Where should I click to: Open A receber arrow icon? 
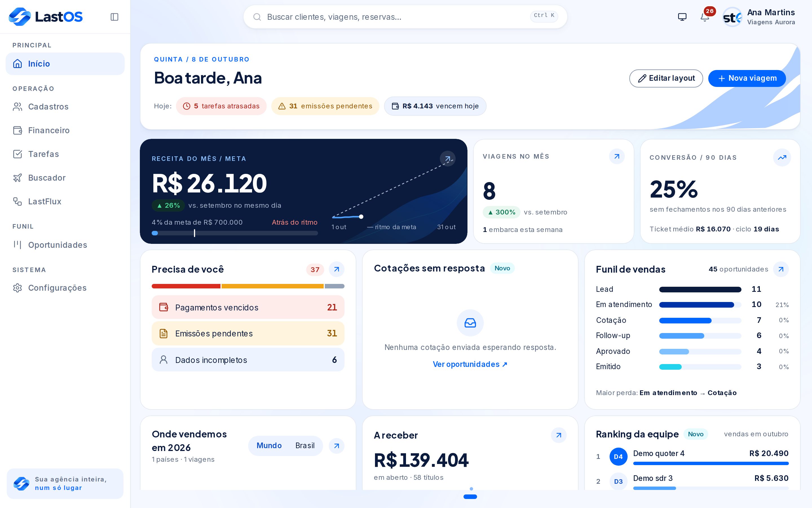point(559,435)
